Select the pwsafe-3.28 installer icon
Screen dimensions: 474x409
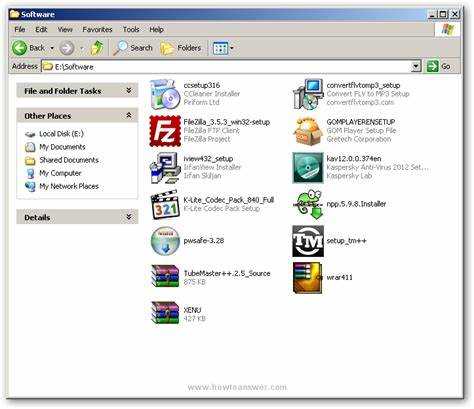pyautogui.click(x=165, y=241)
